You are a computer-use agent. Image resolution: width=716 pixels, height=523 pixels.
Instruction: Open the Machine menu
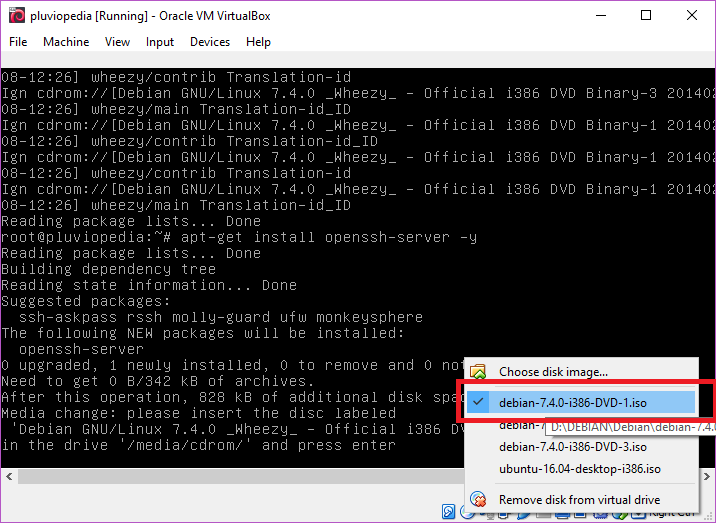(66, 42)
